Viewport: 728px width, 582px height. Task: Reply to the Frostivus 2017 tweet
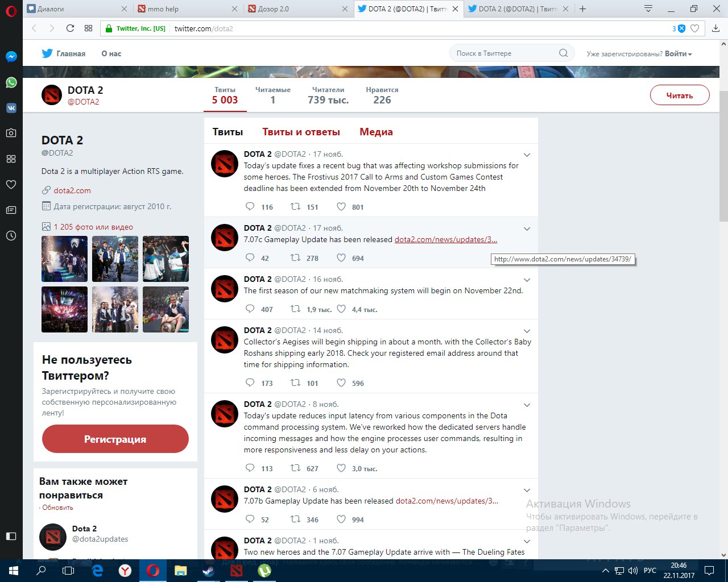[x=250, y=207]
